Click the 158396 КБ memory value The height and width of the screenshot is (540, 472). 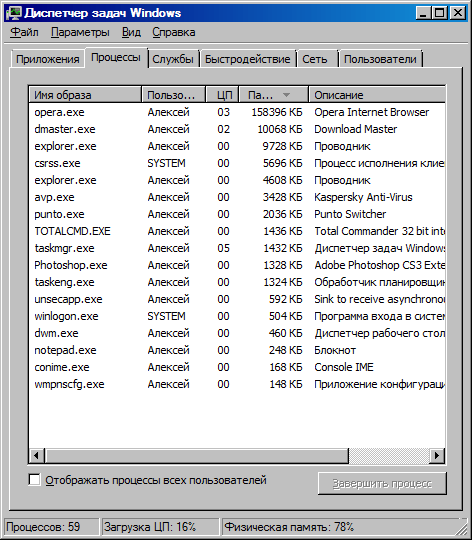point(277,112)
